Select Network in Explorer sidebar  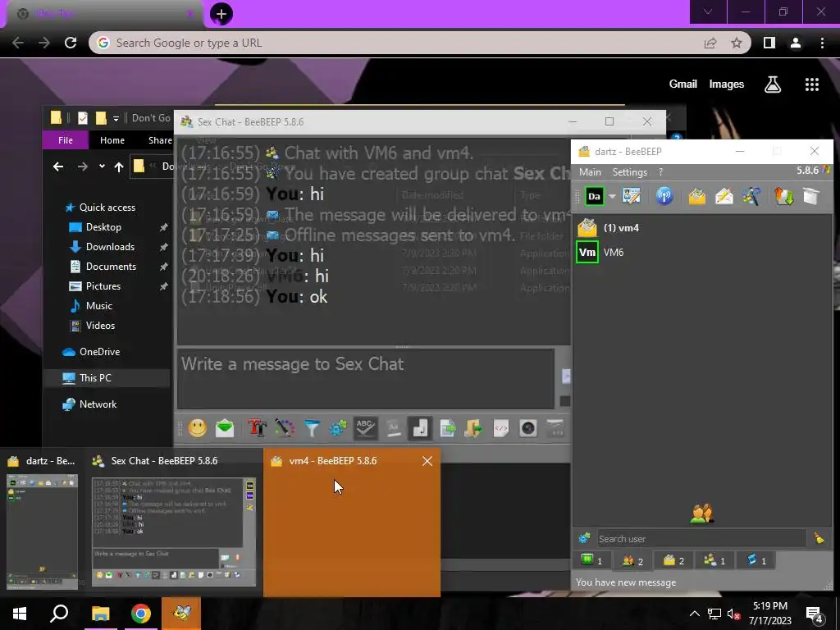pyautogui.click(x=98, y=404)
